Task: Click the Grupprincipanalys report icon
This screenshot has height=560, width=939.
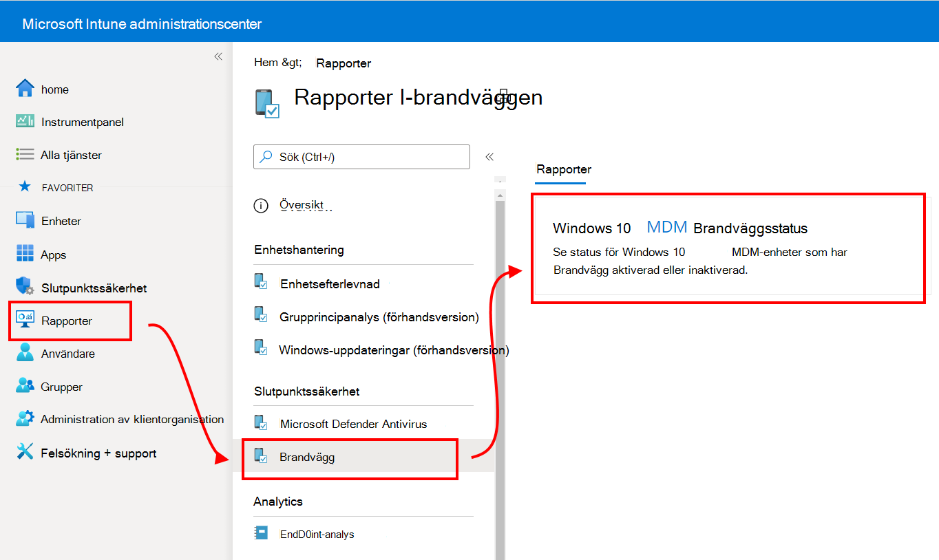Action: (x=261, y=314)
